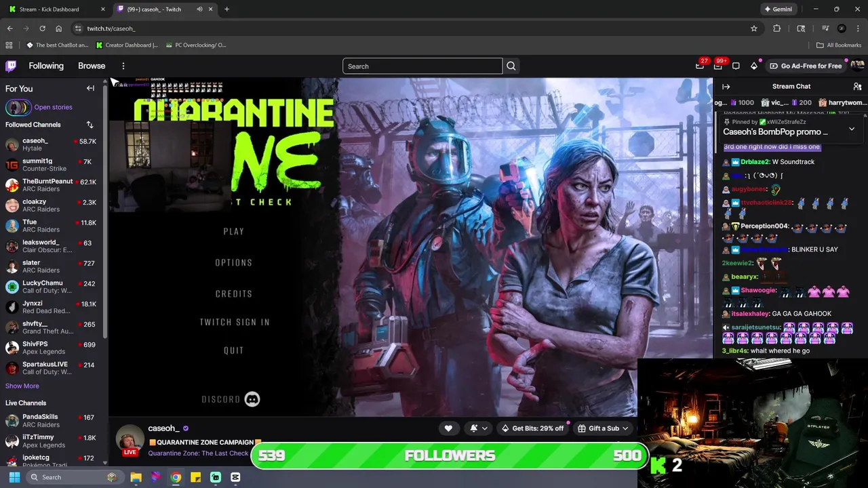This screenshot has width=868, height=488.
Task: Open the Following tab
Action: coord(46,66)
